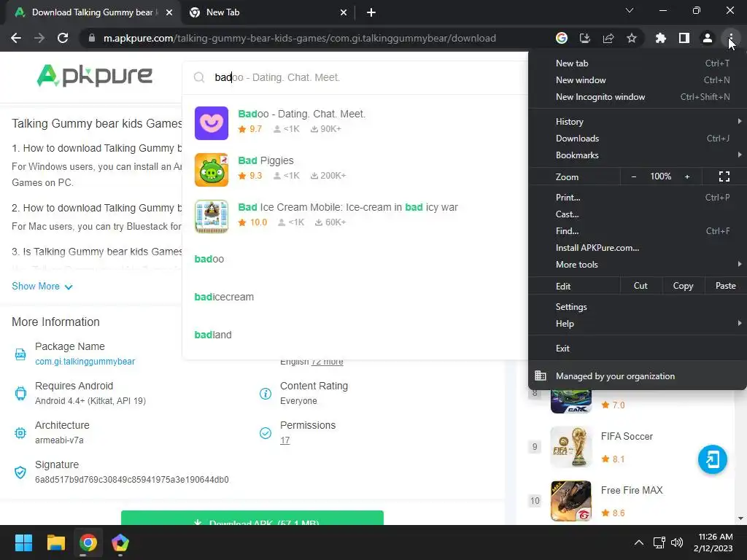Decrease zoom with the minus button

pos(634,176)
